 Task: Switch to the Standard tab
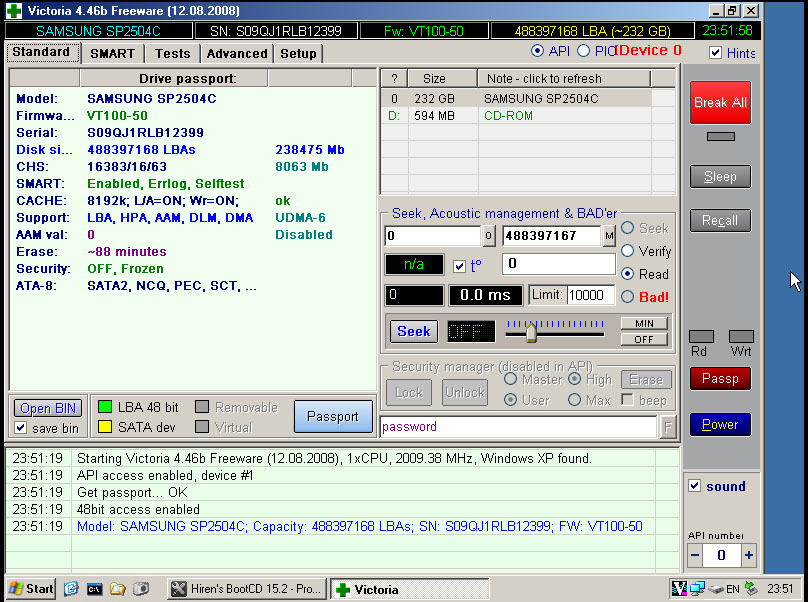coord(41,52)
